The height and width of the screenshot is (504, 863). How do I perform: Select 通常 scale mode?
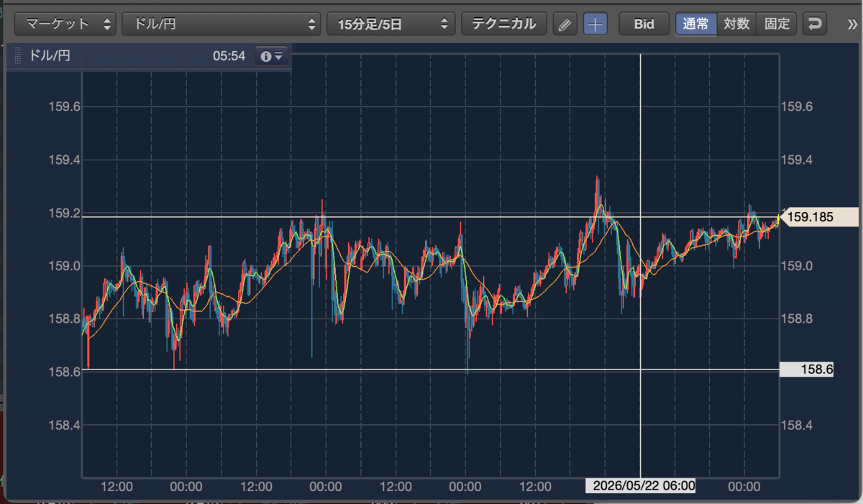696,24
